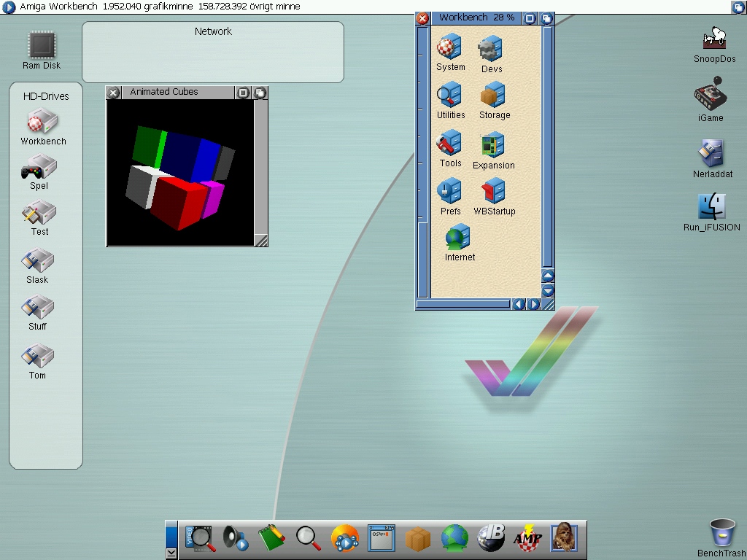Click the video magnifier dock icon
Screen dimensions: 747x560
(x=198, y=539)
